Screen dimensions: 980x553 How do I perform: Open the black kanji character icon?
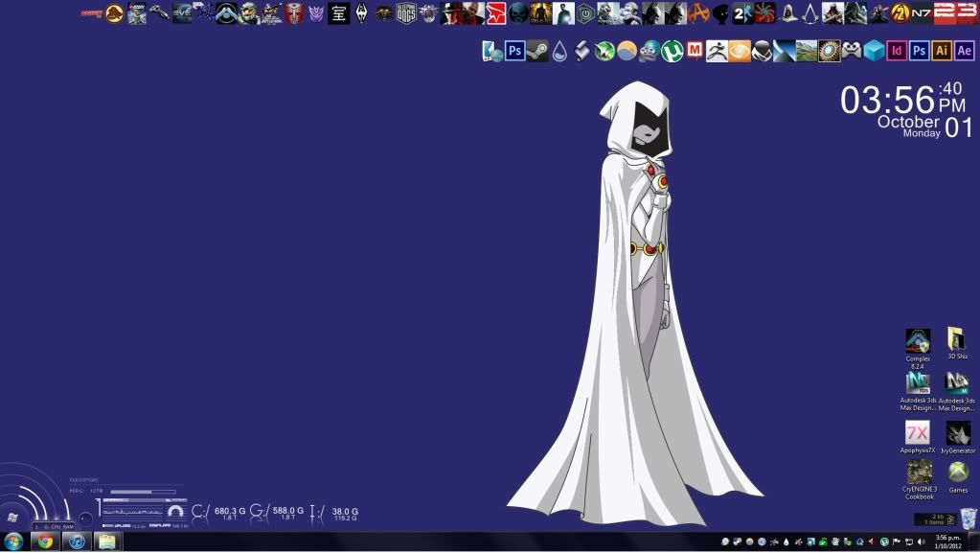click(339, 13)
